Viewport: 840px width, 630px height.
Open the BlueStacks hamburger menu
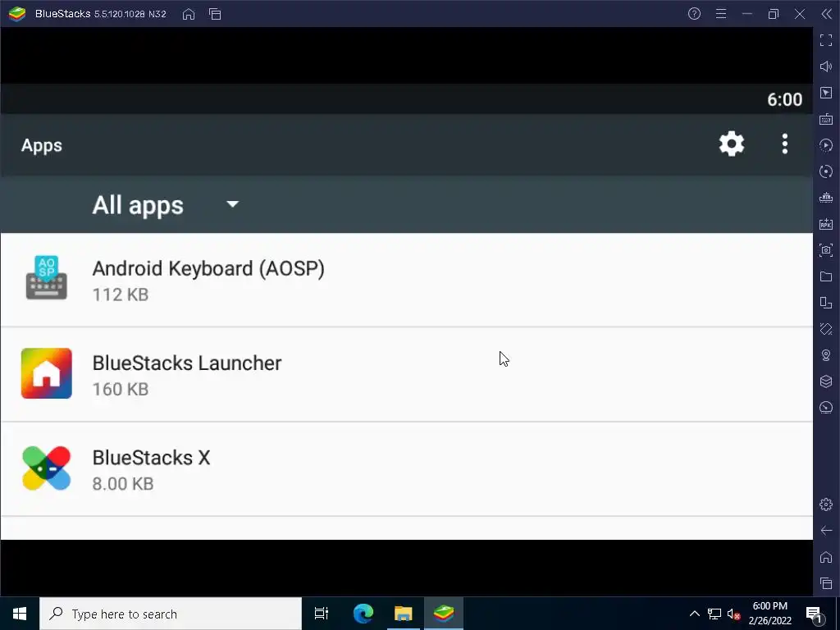(x=721, y=14)
